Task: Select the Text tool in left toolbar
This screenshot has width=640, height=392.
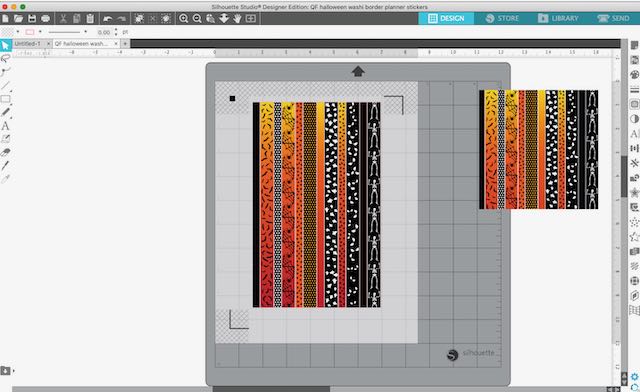Action: 5,125
